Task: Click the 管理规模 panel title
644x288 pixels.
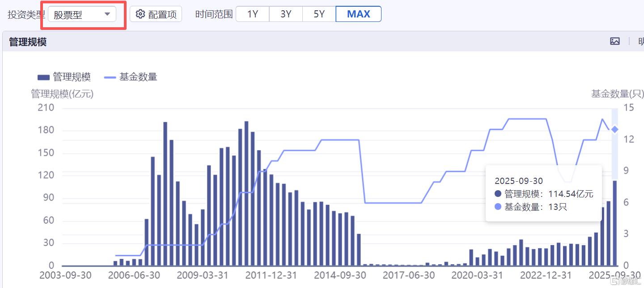Action: tap(28, 42)
